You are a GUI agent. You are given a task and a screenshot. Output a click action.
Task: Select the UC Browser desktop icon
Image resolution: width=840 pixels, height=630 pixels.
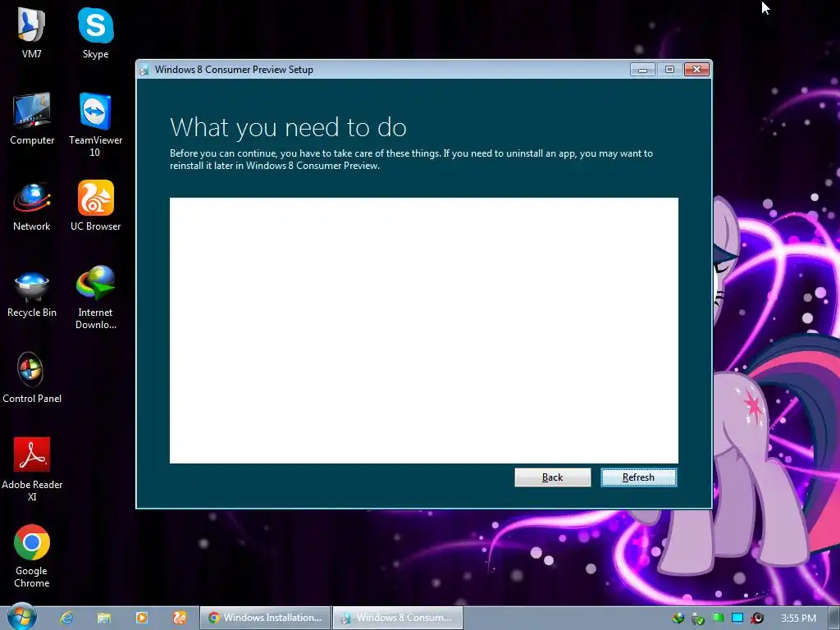pyautogui.click(x=95, y=206)
